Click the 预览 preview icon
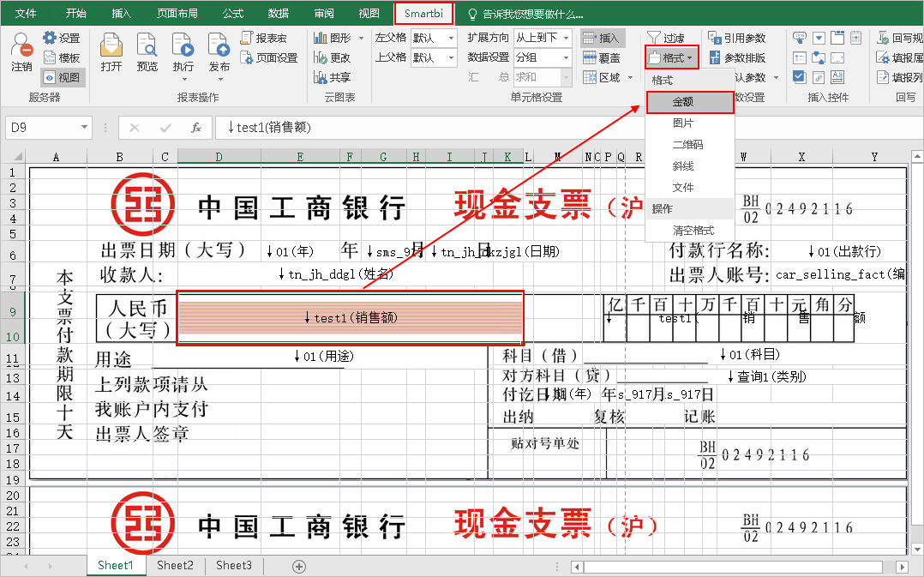The width and height of the screenshot is (924, 577). [147, 45]
